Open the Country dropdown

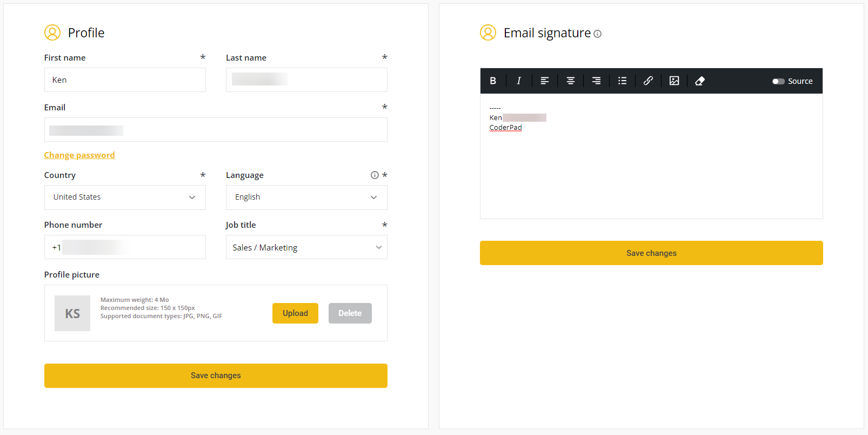pos(125,197)
